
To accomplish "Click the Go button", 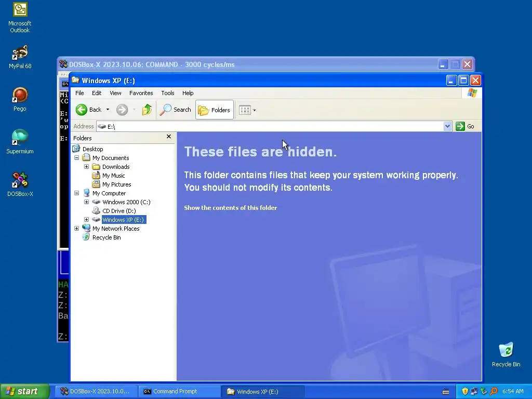I will (465, 126).
